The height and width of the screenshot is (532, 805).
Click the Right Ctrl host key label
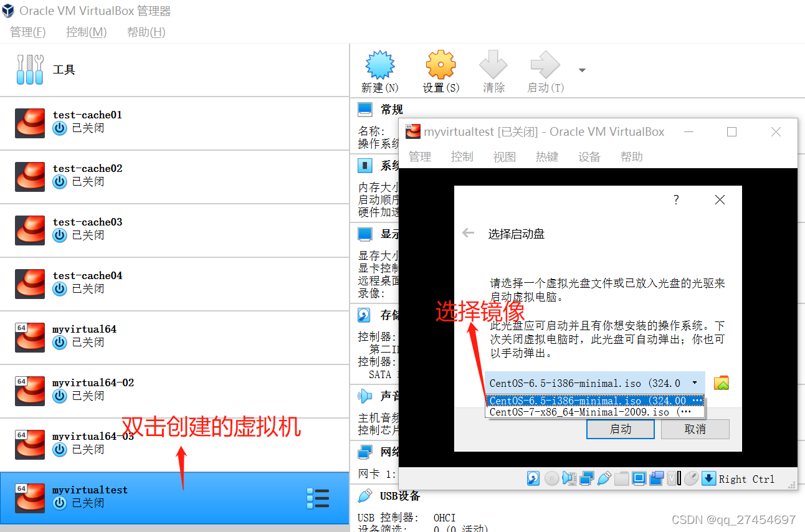click(746, 479)
